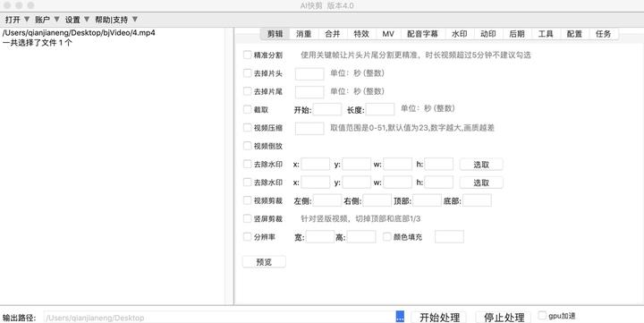Click the w field of first 去除水印 row
This screenshot has height=323, width=644.
coord(397,164)
